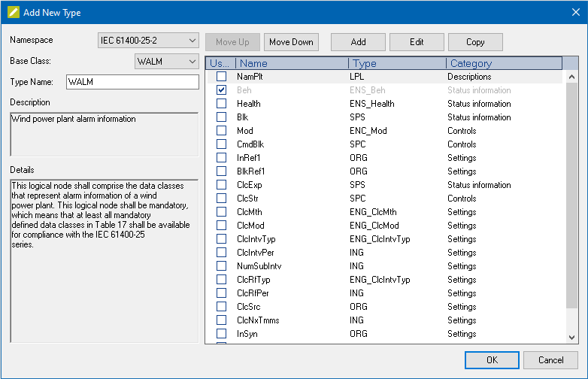Tick the ClcIntvPer checkbox
Image resolution: width=588 pixels, height=379 pixels.
pyautogui.click(x=222, y=253)
